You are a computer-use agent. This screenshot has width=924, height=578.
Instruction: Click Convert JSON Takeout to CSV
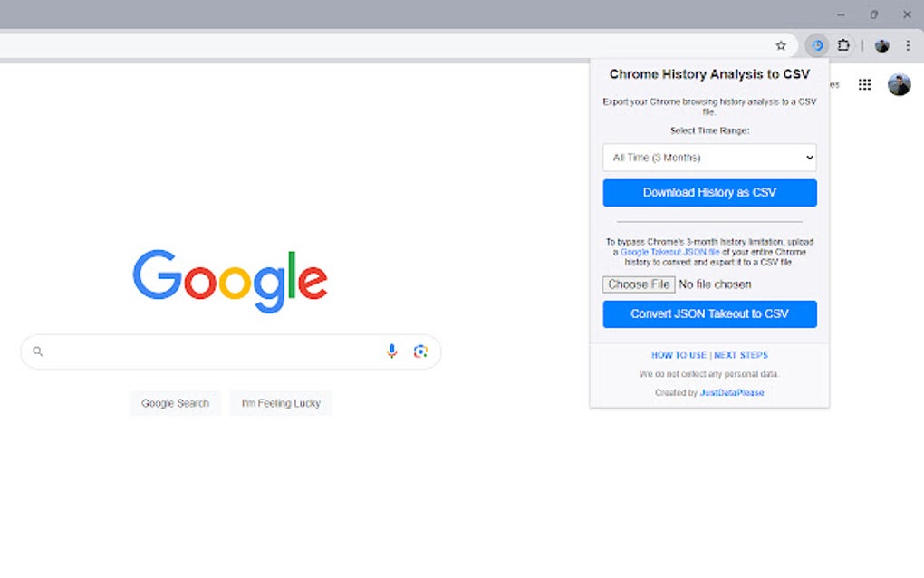709,313
